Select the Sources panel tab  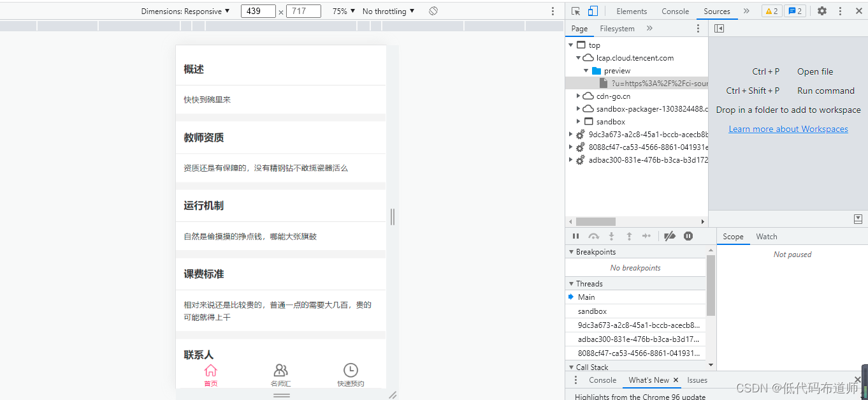pyautogui.click(x=717, y=11)
